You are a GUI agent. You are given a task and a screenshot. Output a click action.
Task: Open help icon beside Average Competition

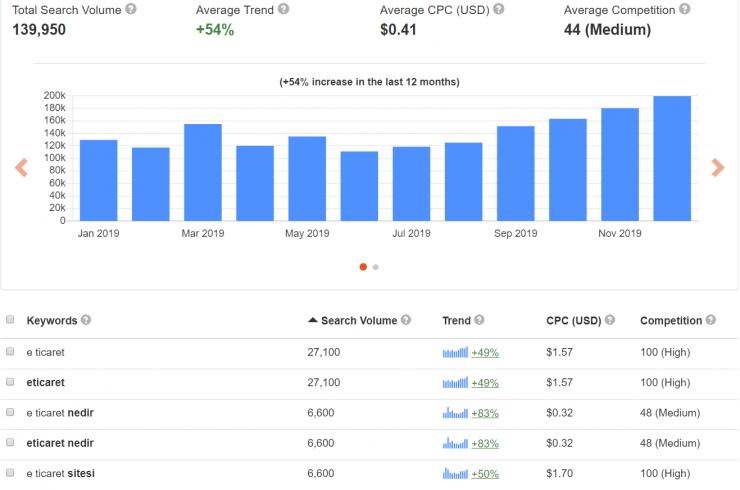685,9
